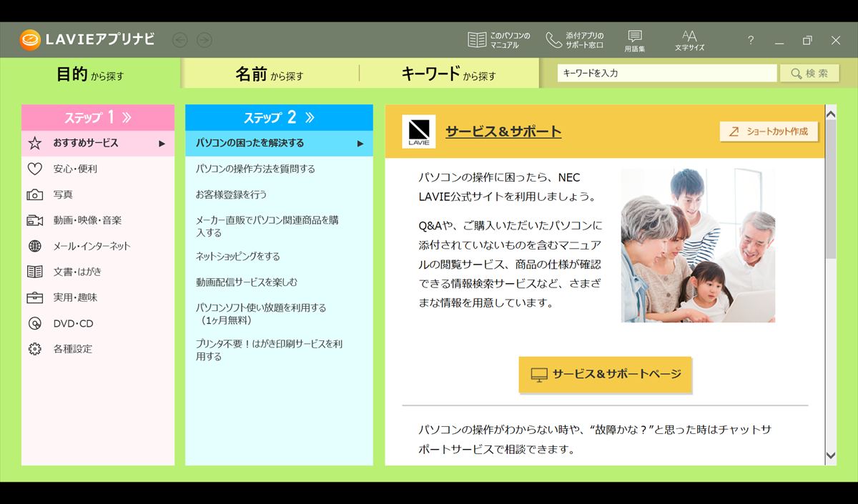Click ショートカット作成 button
The height and width of the screenshot is (504, 858).
pos(769,132)
